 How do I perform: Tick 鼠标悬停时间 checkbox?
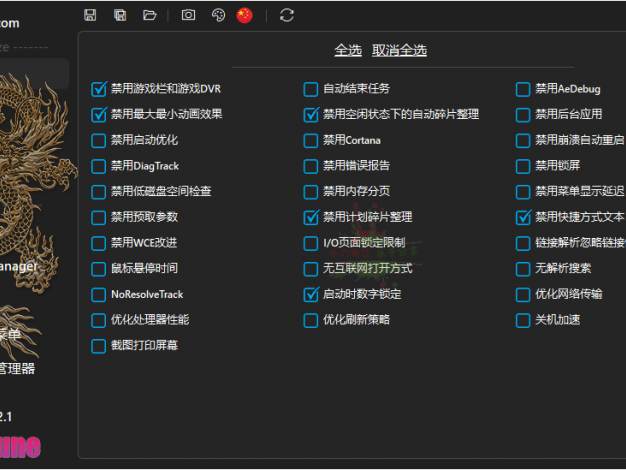point(99,269)
